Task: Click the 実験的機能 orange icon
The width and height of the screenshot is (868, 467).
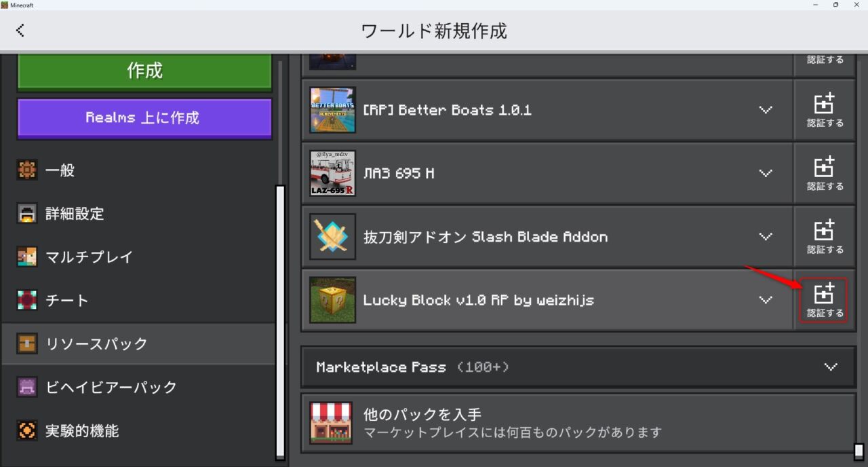Action: pos(27,431)
